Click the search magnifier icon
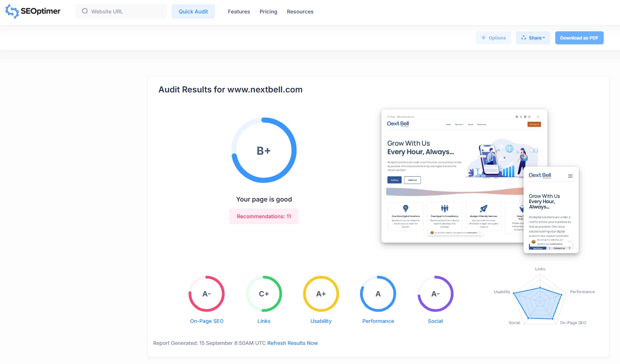The image size is (620, 364). (85, 11)
